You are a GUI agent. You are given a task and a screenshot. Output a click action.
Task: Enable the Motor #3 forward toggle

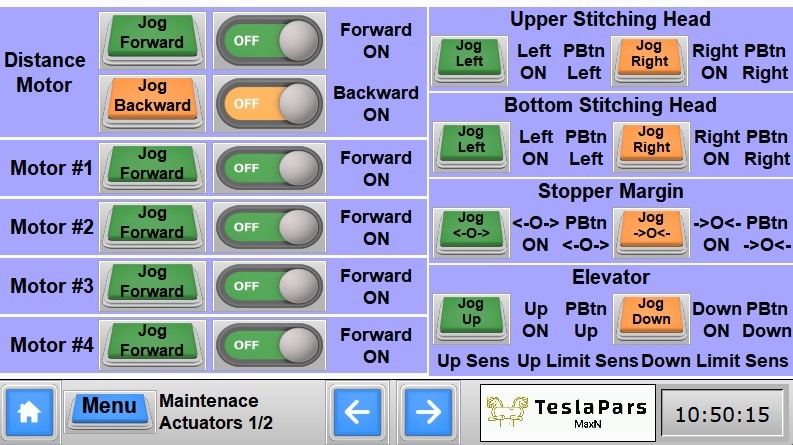click(269, 286)
